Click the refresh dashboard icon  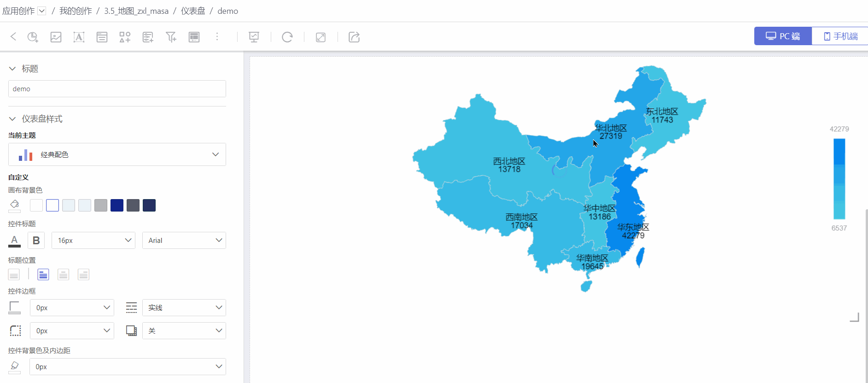(287, 37)
